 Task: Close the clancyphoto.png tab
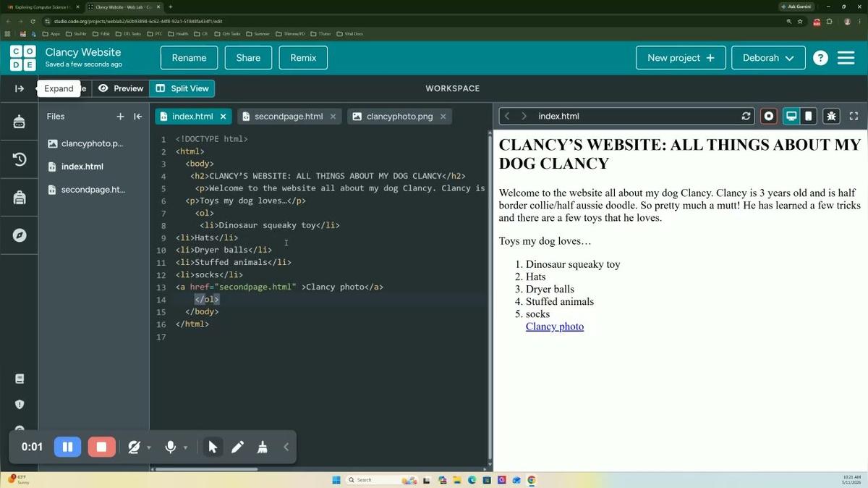click(x=443, y=116)
